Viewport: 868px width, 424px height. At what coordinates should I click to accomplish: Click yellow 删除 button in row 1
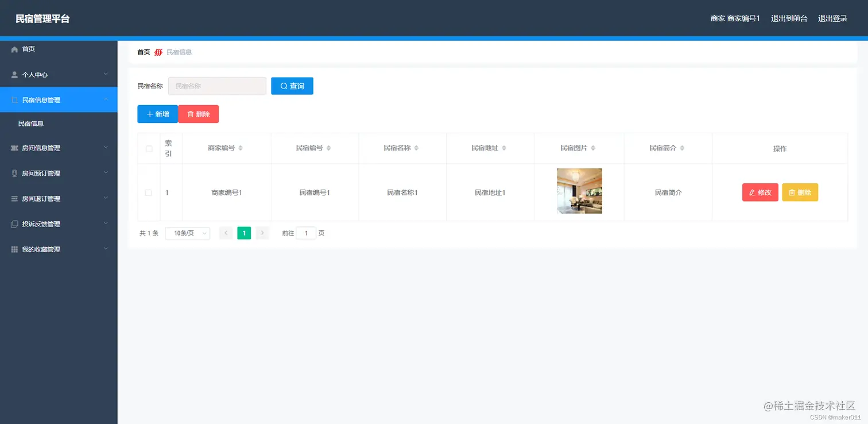[800, 192]
